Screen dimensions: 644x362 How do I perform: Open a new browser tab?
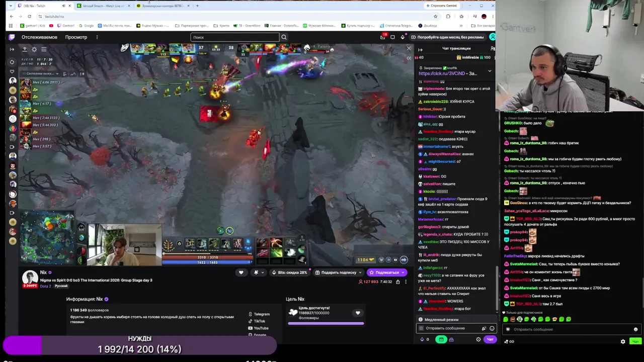coord(197,6)
